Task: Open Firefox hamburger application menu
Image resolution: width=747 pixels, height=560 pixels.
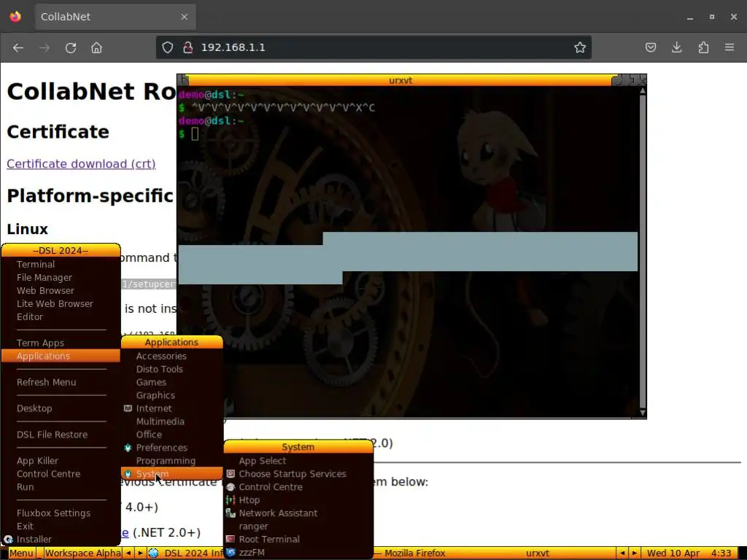Action: pos(729,47)
